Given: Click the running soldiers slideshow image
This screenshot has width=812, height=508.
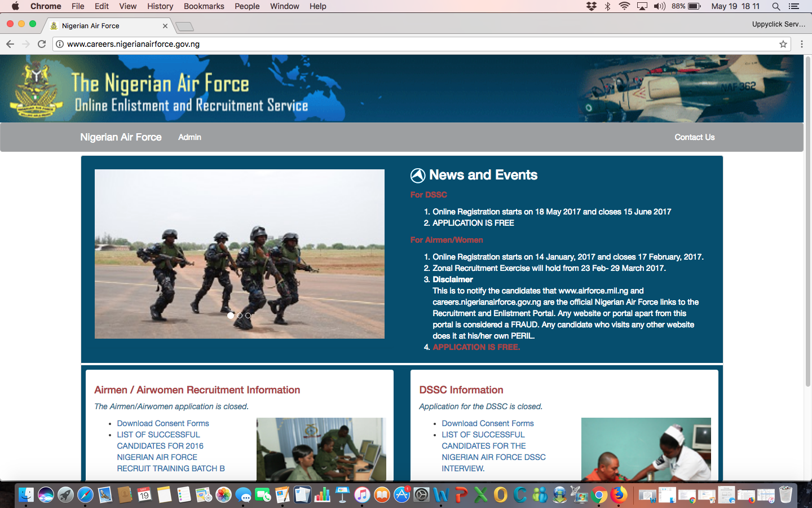Looking at the screenshot, I should click(x=240, y=254).
